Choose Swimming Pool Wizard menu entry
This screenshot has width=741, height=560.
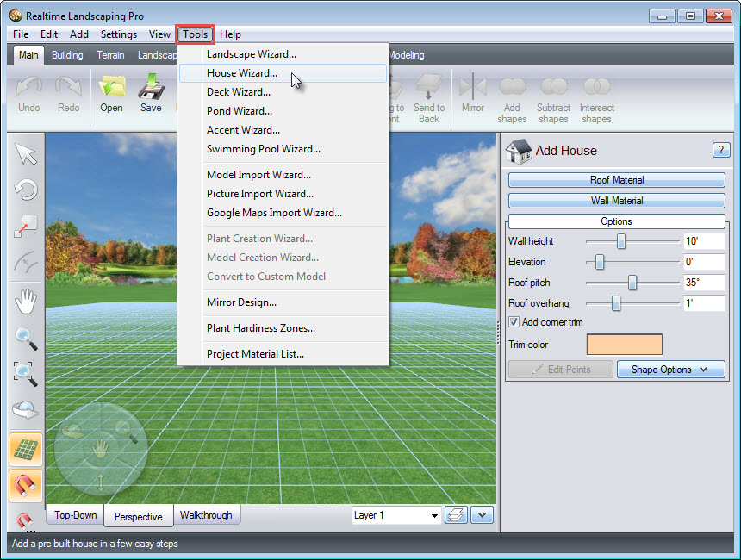[x=283, y=149]
